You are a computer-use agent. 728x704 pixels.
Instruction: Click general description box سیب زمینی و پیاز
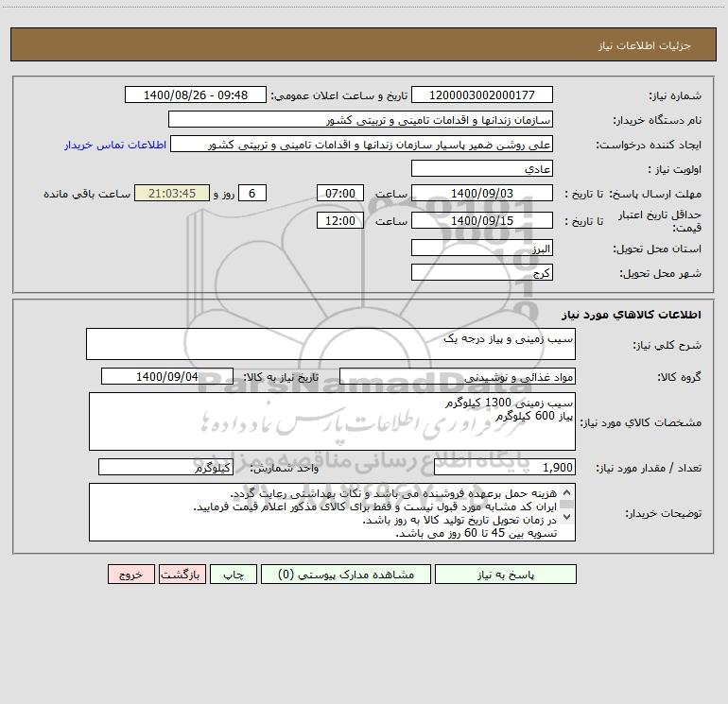tap(331, 344)
